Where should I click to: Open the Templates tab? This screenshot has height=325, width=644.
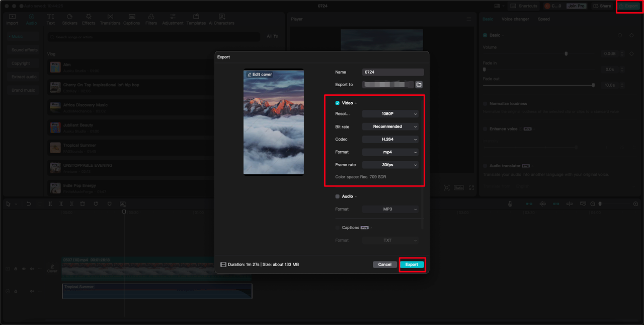tap(196, 20)
